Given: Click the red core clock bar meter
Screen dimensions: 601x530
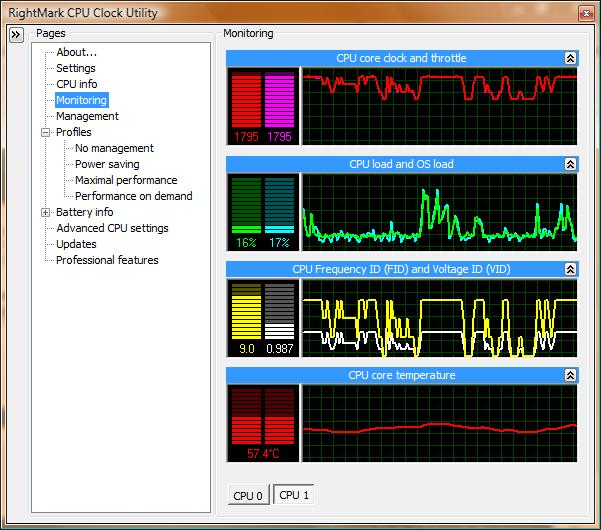Looking at the screenshot, I should pos(246,100).
